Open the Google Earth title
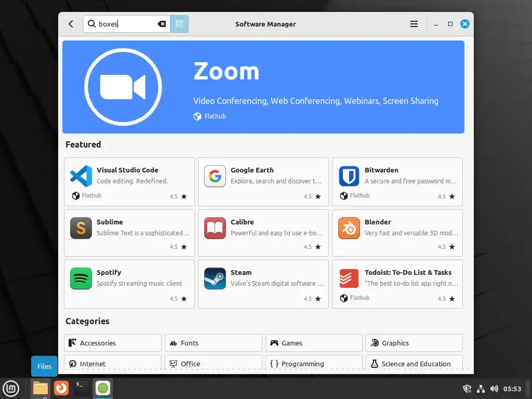 [x=252, y=170]
